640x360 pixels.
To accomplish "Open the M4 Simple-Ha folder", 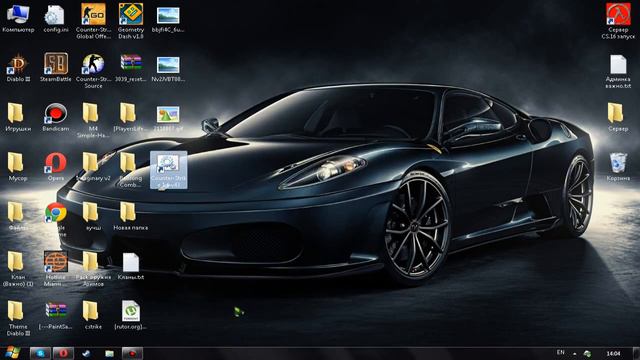I will 93,120.
